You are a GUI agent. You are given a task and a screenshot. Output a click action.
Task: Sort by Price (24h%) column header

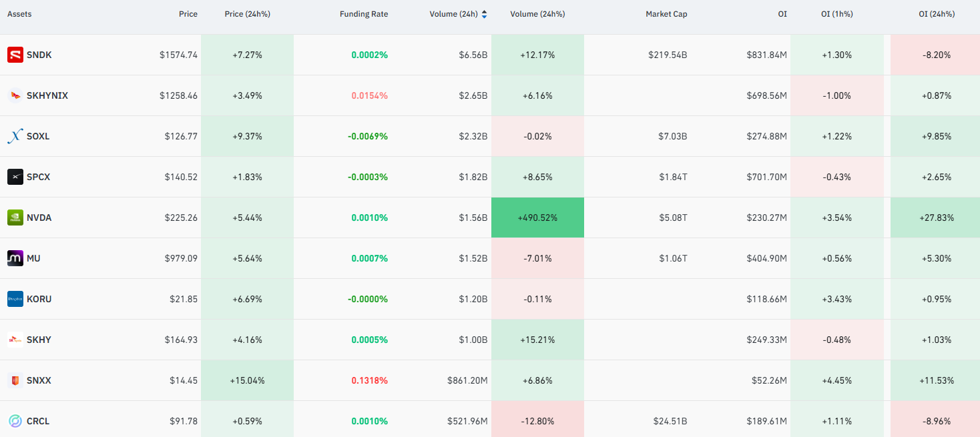[x=248, y=14]
